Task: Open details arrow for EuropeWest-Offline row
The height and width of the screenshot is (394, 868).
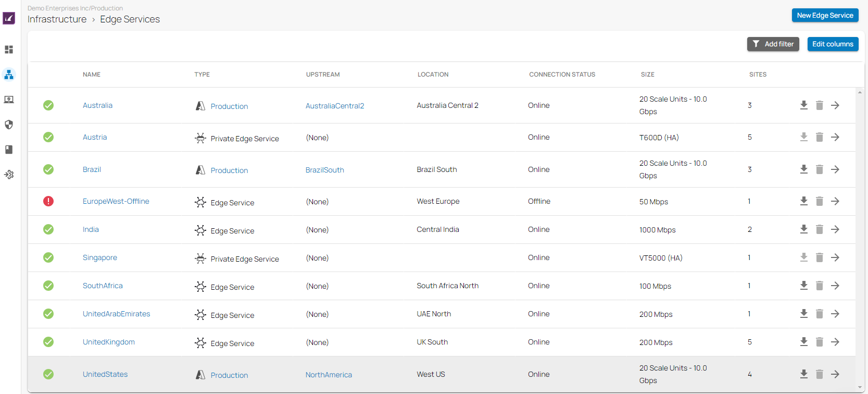Action: pyautogui.click(x=835, y=201)
